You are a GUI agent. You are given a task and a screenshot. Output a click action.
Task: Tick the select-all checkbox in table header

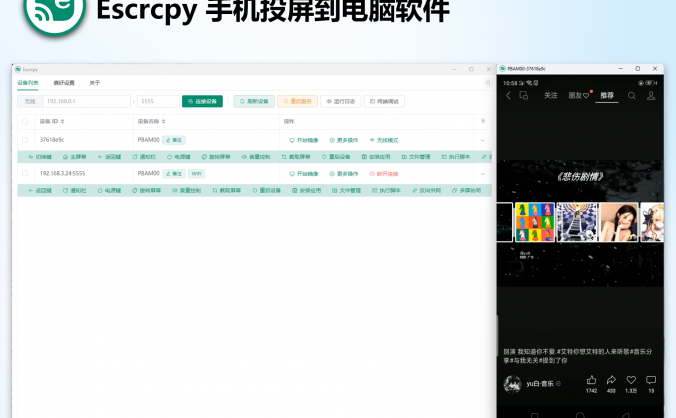(x=25, y=121)
